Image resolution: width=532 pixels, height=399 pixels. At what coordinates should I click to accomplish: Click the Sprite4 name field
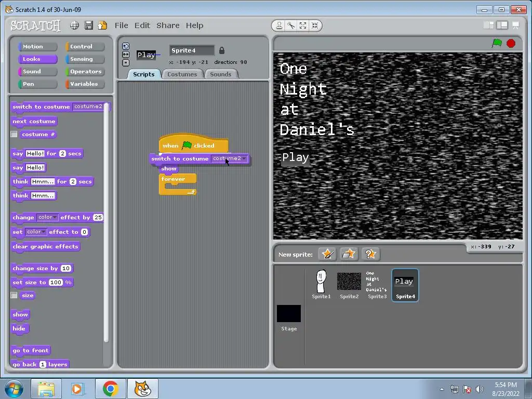(x=192, y=50)
